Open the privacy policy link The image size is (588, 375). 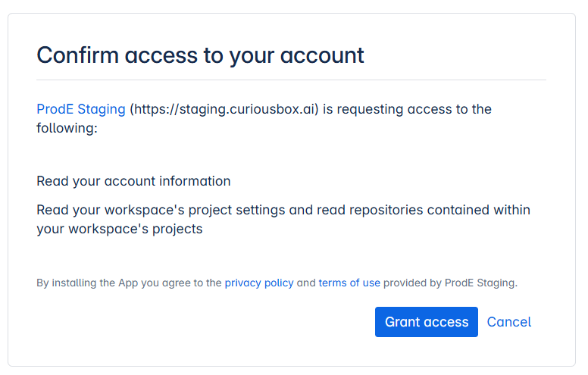coord(259,283)
